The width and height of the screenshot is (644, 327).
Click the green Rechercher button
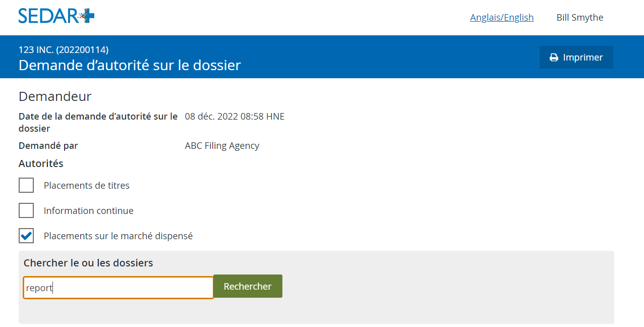click(x=248, y=286)
